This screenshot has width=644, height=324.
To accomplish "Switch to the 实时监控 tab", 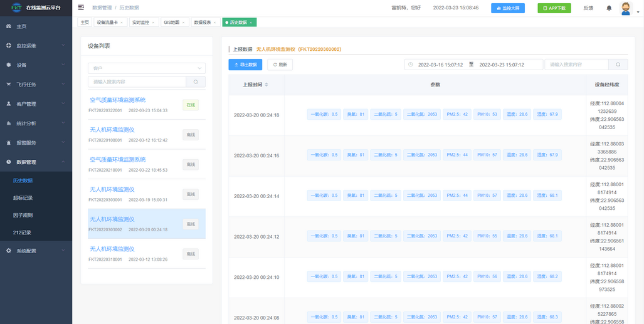I will [x=140, y=23].
